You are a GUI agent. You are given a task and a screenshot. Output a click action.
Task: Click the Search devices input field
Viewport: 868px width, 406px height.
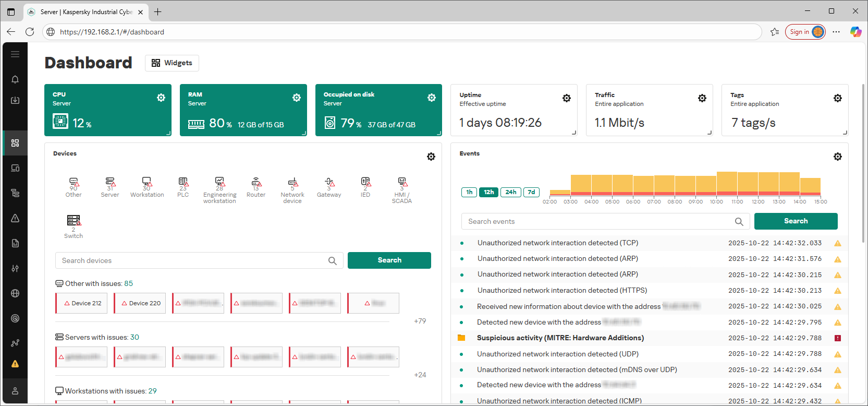193,260
